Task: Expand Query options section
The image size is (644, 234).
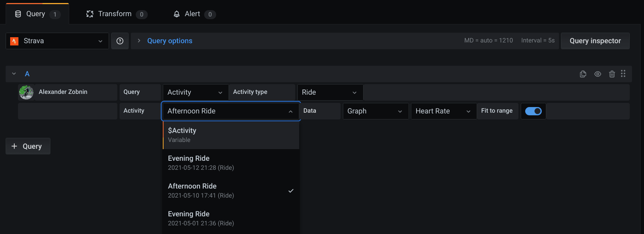Action: coord(169,41)
